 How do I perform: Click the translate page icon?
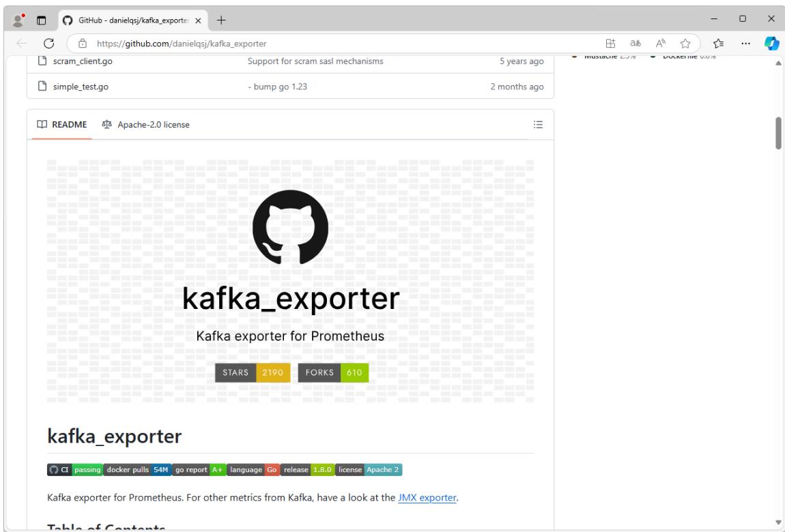(x=636, y=44)
